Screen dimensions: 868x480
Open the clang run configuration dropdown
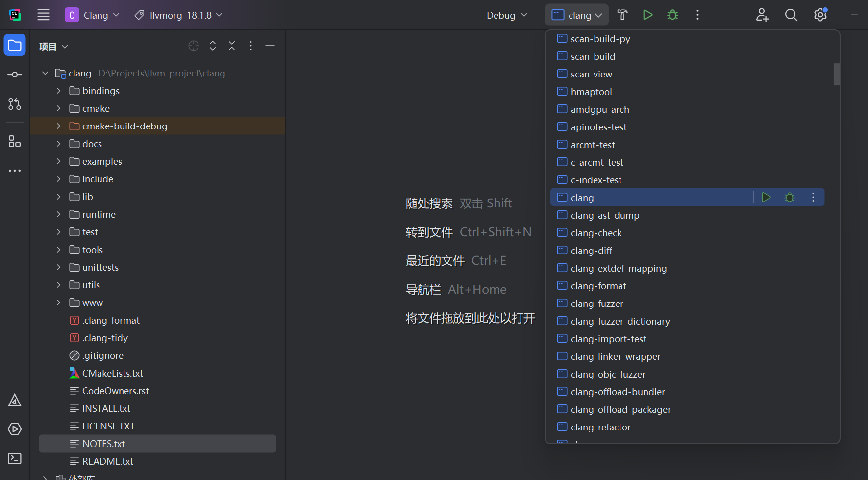tap(577, 15)
